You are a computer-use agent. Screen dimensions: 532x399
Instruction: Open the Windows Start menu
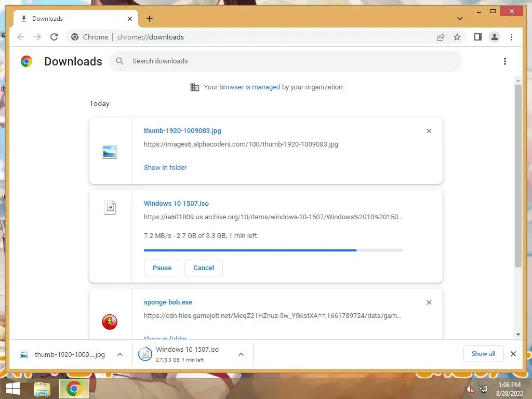(x=13, y=389)
